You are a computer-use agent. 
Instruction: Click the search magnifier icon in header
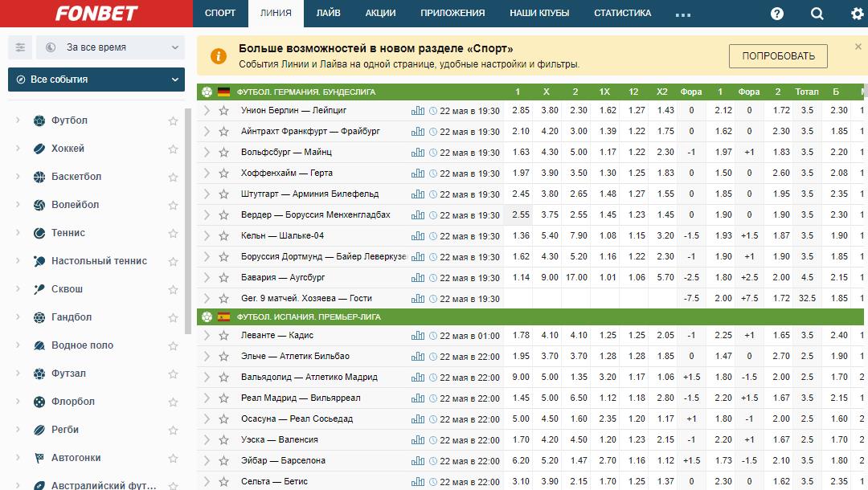(817, 14)
